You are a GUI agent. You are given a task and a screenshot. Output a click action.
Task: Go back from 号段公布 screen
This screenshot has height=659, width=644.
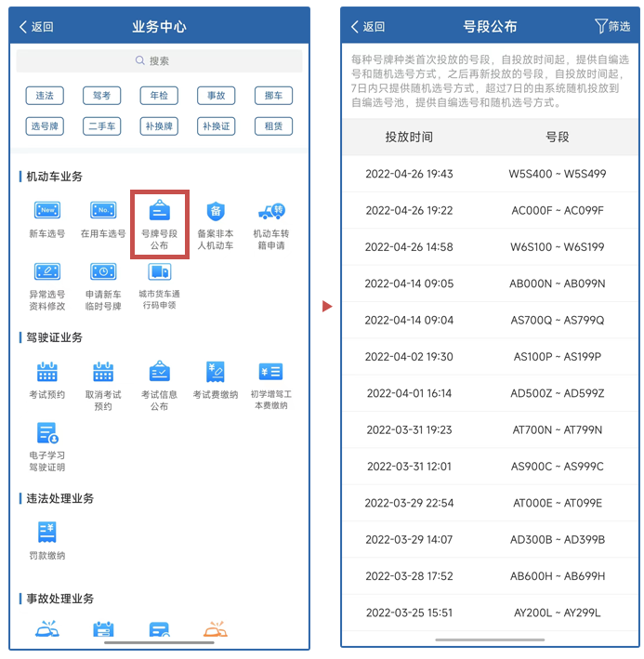point(368,27)
